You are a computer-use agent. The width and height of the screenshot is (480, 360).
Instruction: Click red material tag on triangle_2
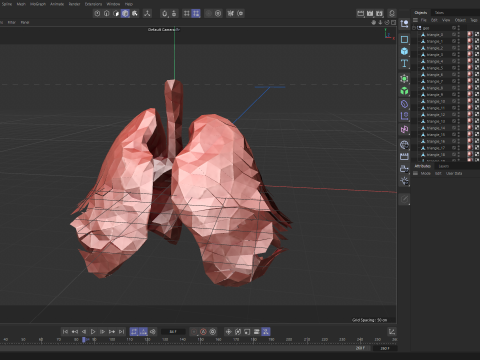(x=470, y=48)
